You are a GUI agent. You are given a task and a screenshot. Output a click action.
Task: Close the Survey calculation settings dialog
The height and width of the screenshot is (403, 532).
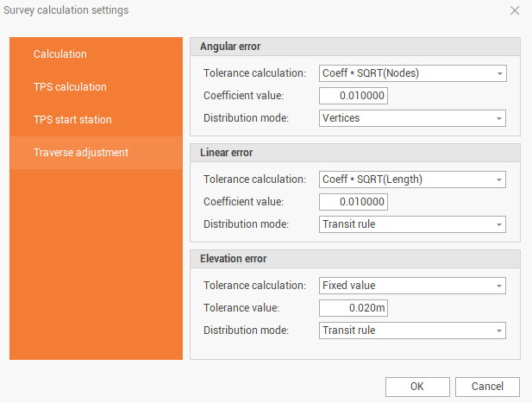pos(515,11)
